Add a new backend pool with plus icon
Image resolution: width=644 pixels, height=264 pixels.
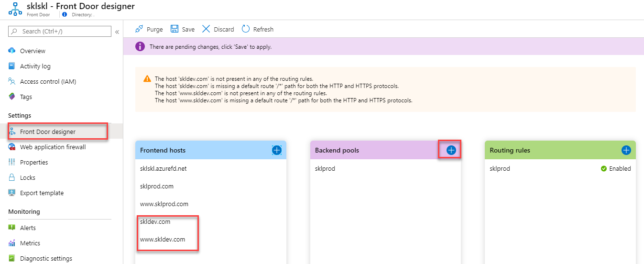[x=451, y=150]
